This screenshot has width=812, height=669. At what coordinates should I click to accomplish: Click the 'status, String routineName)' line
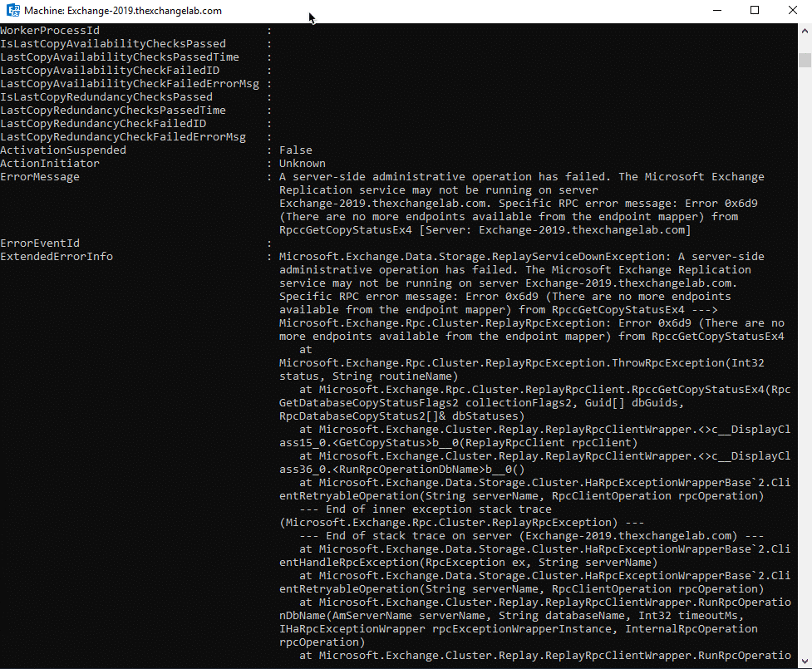[x=369, y=376]
